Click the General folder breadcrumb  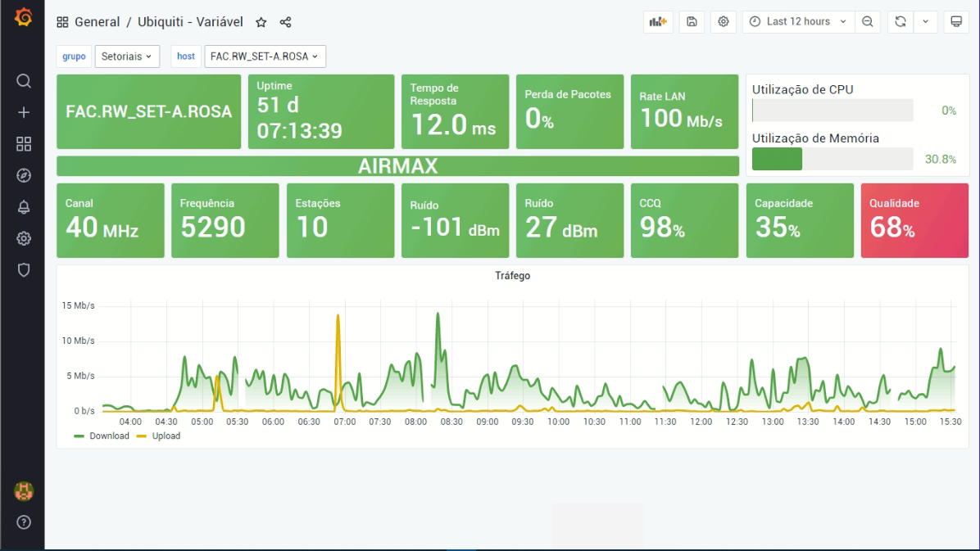click(x=97, y=22)
